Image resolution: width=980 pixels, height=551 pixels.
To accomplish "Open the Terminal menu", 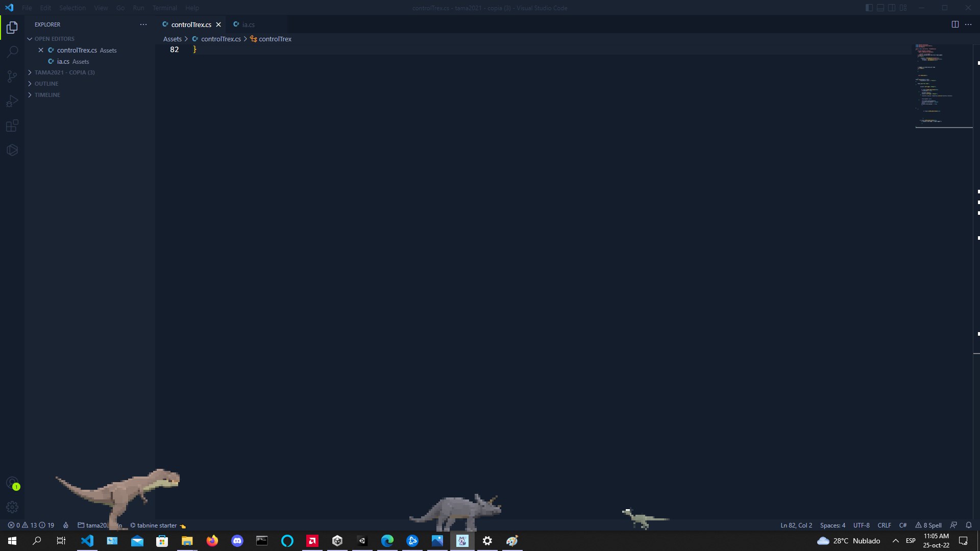I will click(164, 8).
